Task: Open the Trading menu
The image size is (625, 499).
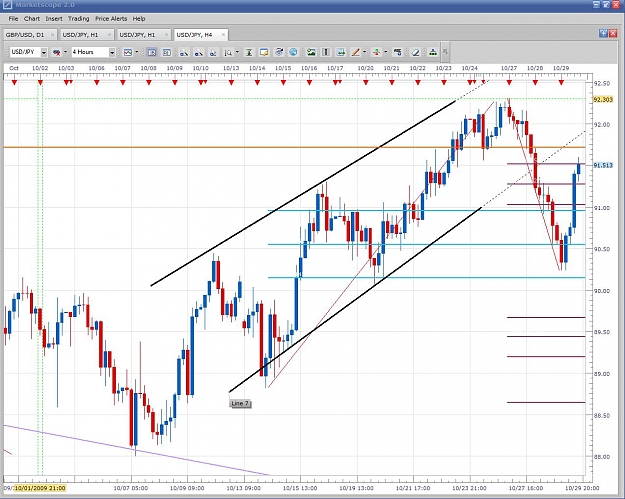Action: [79, 19]
